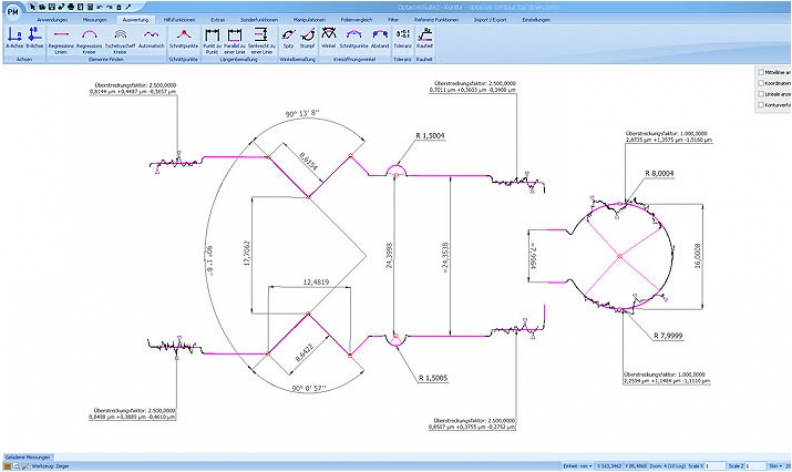Click the R 1,5005 radius label
Screen dimensions: 792x472
(x=433, y=377)
